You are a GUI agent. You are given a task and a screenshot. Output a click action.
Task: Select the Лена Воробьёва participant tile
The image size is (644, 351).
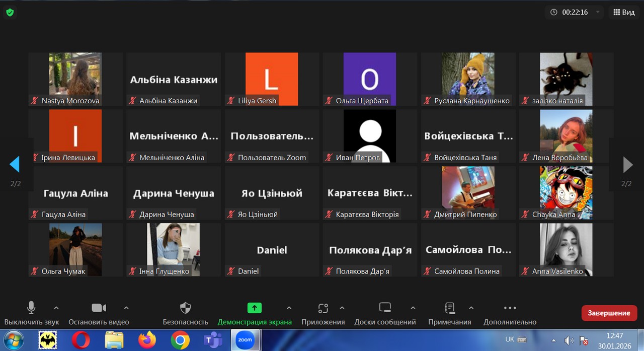click(x=566, y=136)
